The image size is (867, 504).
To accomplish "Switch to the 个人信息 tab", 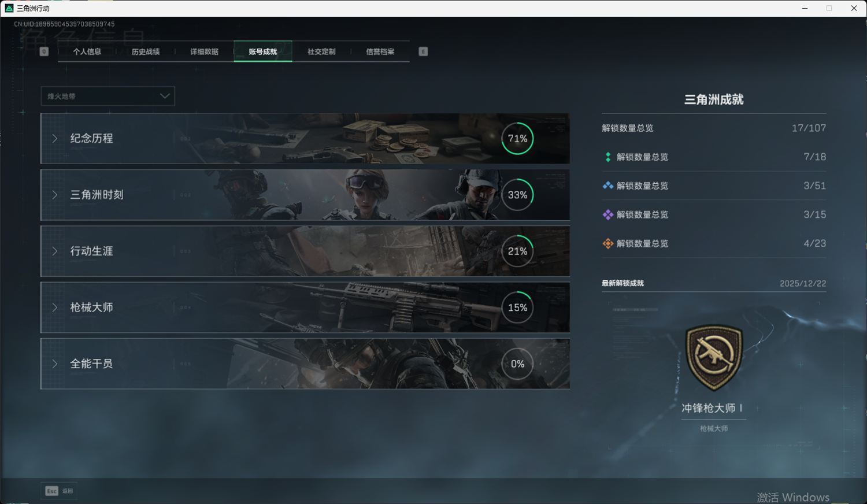I will [87, 51].
